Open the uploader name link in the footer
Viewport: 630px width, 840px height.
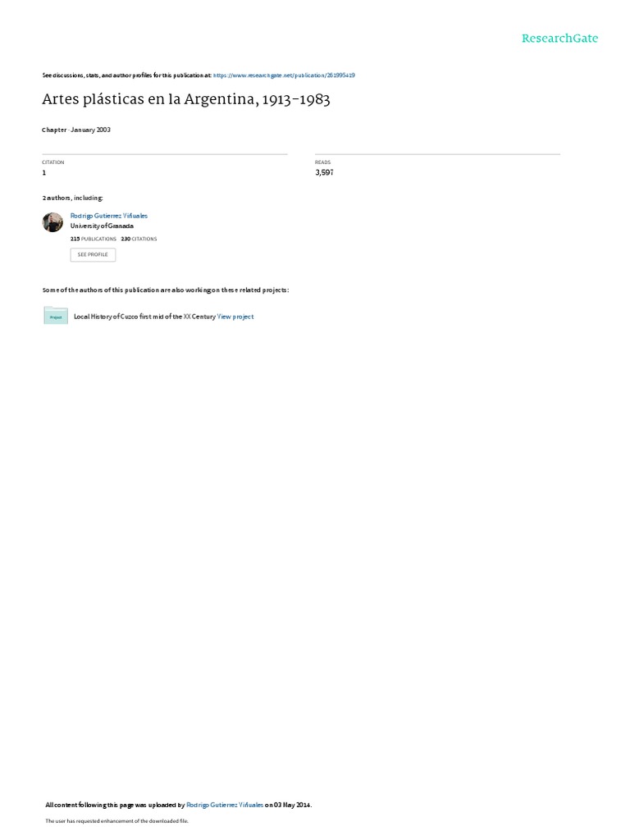225,805
